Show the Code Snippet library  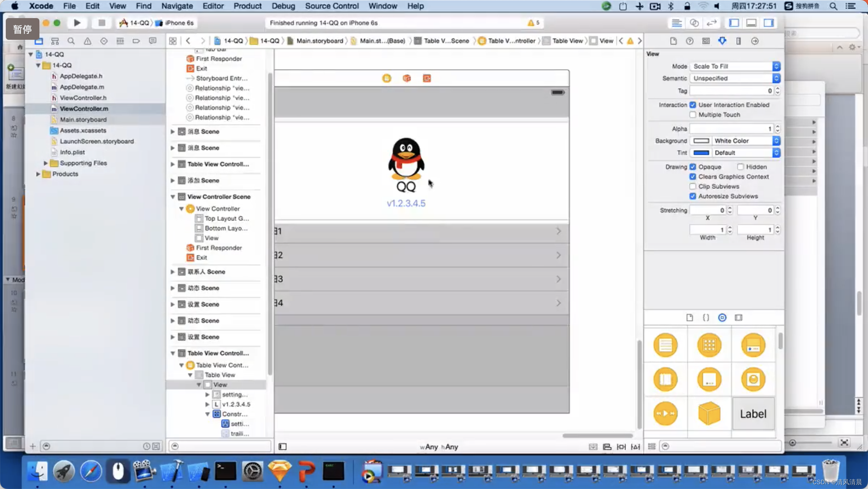coord(706,318)
